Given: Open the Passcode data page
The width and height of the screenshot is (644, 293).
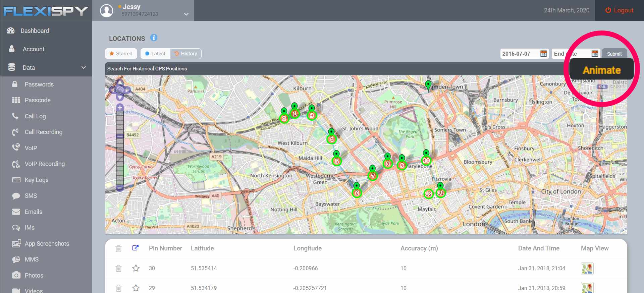Looking at the screenshot, I should pyautogui.click(x=38, y=100).
